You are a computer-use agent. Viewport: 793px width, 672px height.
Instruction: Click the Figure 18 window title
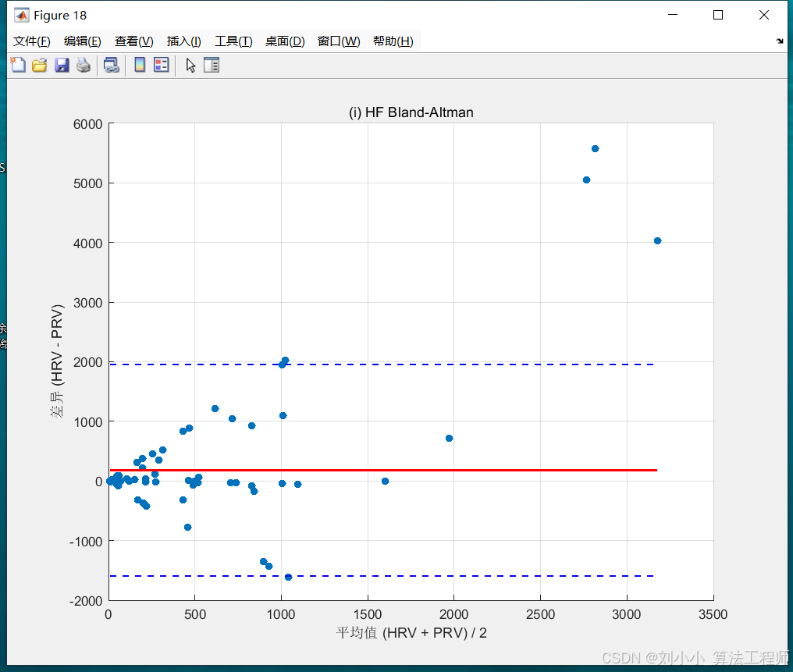click(60, 16)
